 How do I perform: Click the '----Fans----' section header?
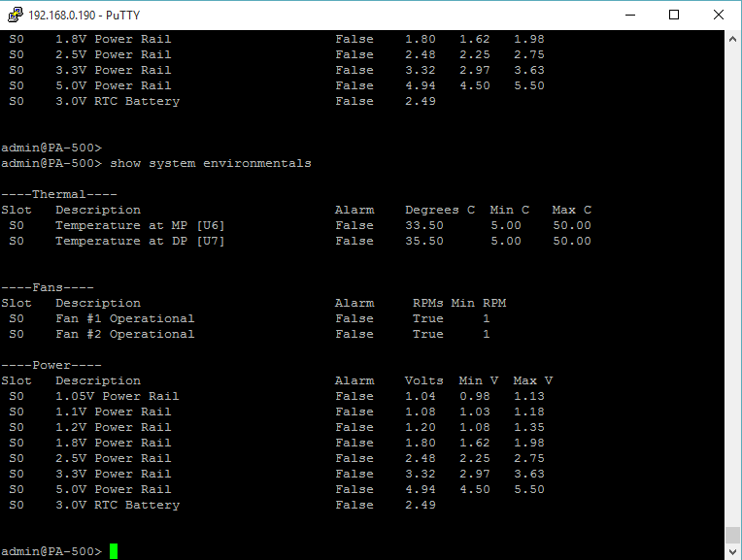(x=48, y=287)
